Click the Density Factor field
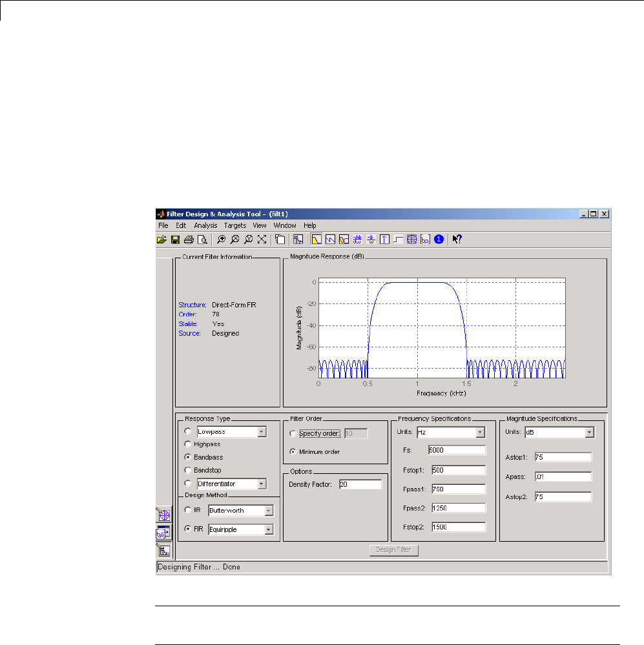 coord(360,484)
